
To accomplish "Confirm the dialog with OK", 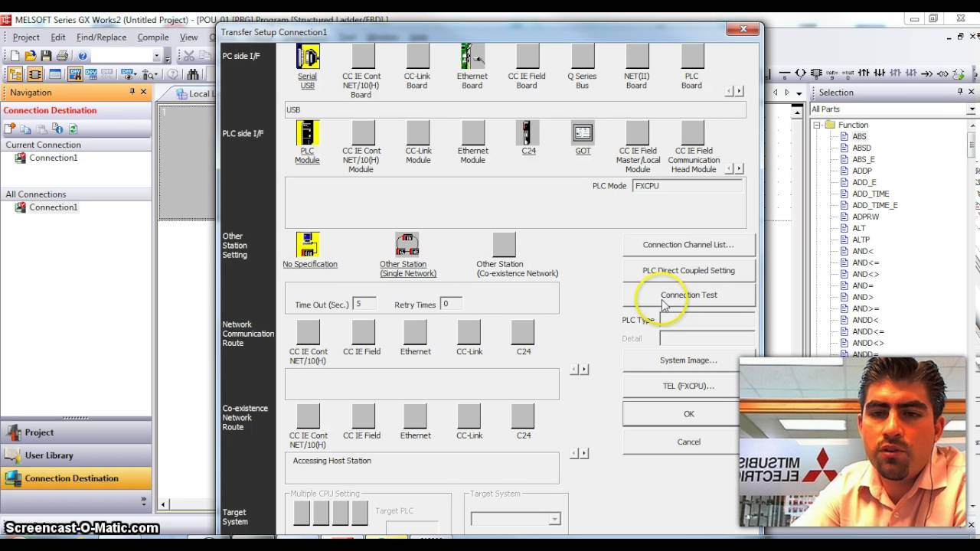I will pyautogui.click(x=688, y=414).
